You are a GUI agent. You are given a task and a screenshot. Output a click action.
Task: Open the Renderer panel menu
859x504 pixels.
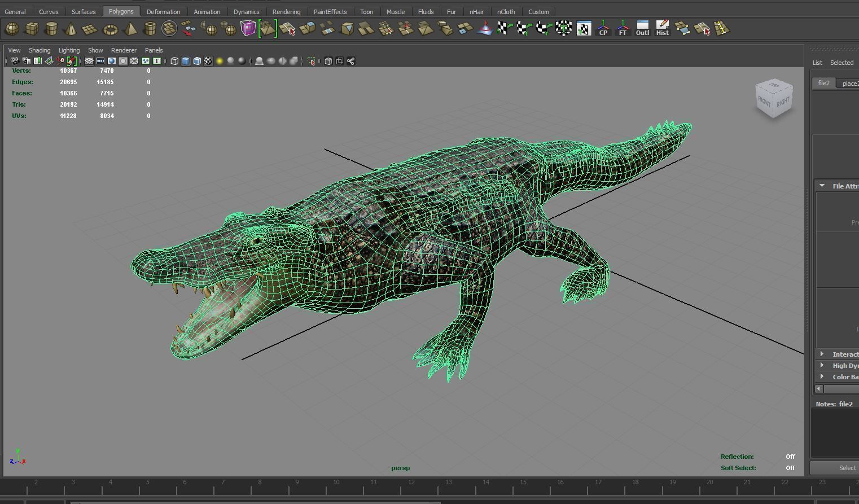(124, 50)
